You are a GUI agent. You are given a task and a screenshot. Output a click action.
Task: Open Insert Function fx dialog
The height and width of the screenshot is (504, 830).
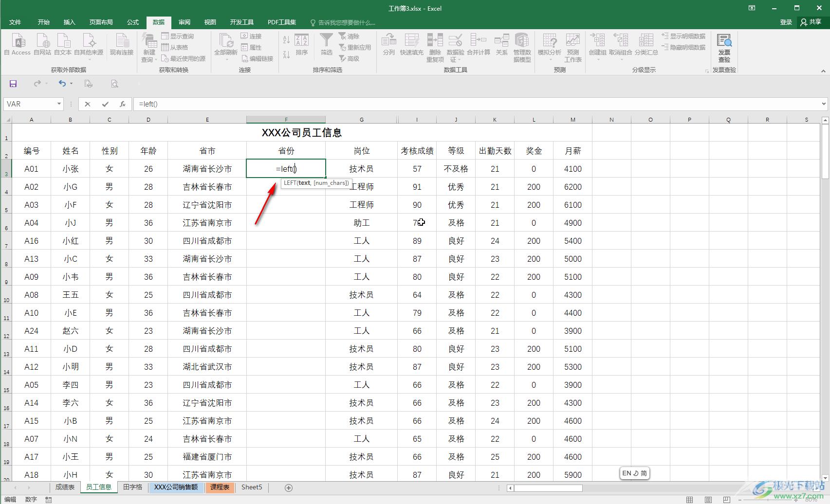pos(123,104)
